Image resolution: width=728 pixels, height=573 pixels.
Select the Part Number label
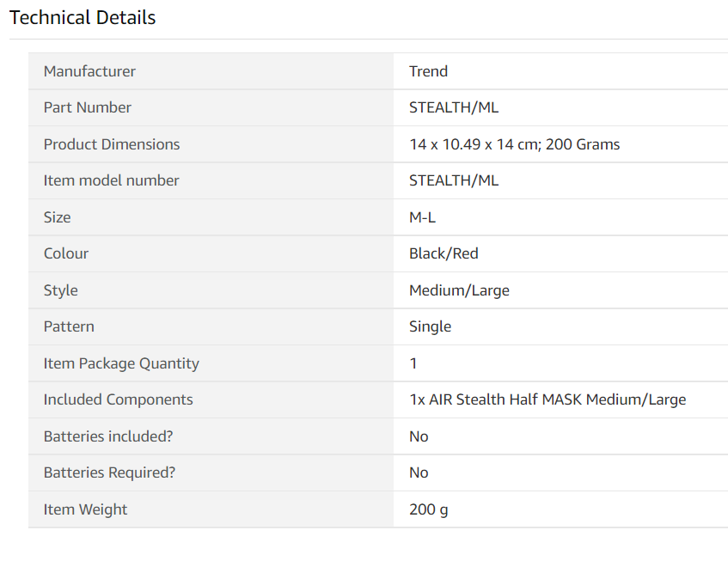click(88, 107)
